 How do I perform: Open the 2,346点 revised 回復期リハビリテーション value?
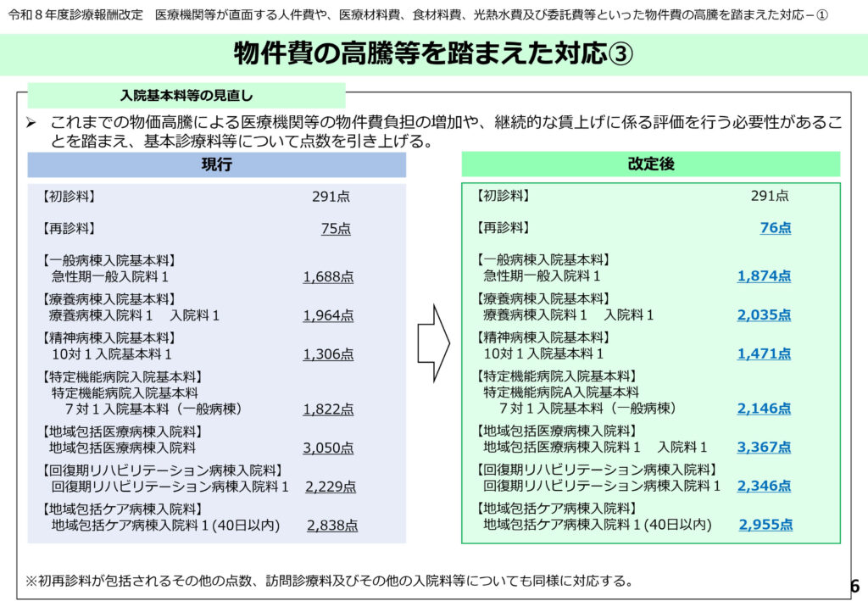(x=764, y=486)
